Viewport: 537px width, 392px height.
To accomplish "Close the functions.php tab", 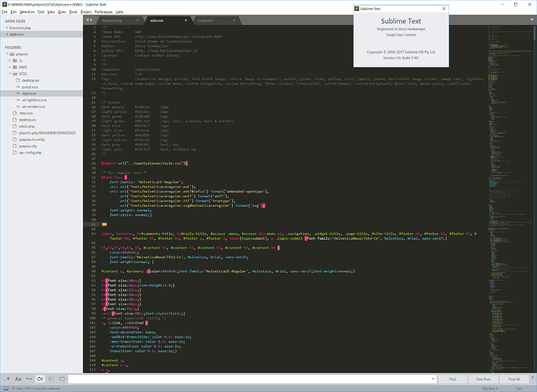I will tap(138, 20).
